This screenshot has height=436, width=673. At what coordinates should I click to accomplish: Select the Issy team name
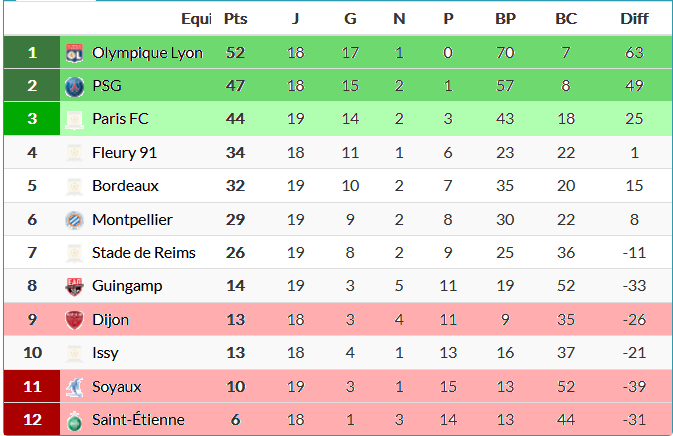coord(105,353)
